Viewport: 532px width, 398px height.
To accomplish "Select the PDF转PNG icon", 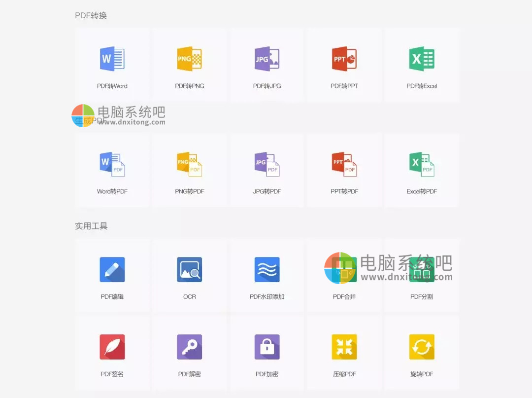I will [x=190, y=59].
